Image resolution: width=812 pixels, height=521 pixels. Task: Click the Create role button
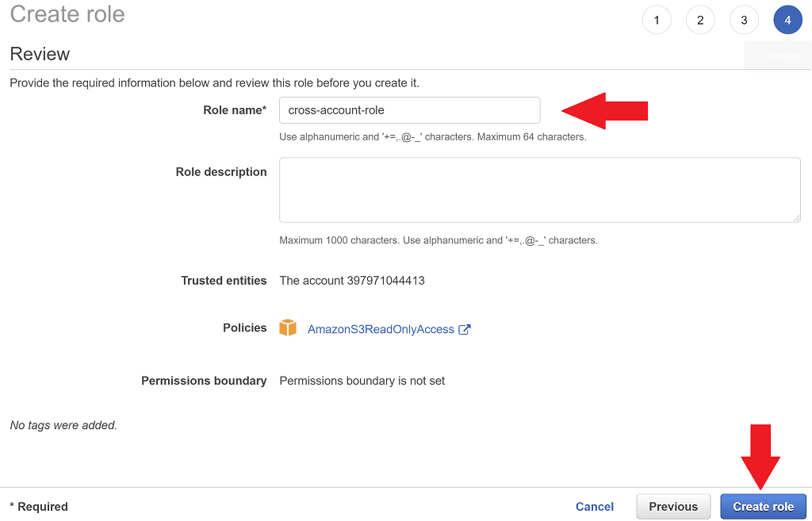pyautogui.click(x=763, y=506)
